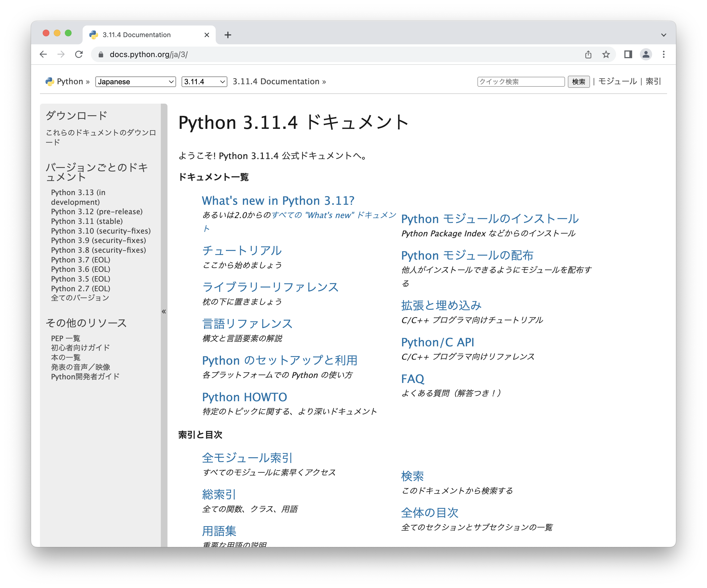Click the browser back arrow
This screenshot has height=588, width=707.
tap(43, 54)
